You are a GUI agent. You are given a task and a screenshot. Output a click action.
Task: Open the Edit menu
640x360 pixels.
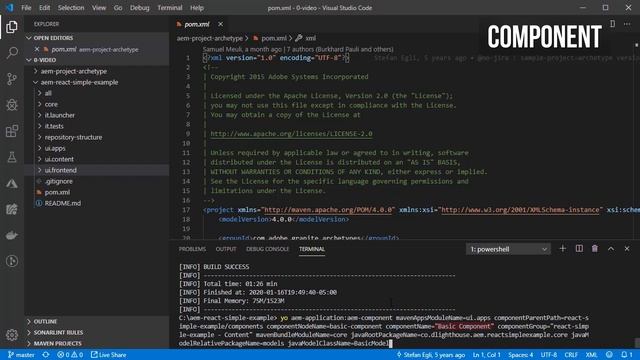pos(44,8)
